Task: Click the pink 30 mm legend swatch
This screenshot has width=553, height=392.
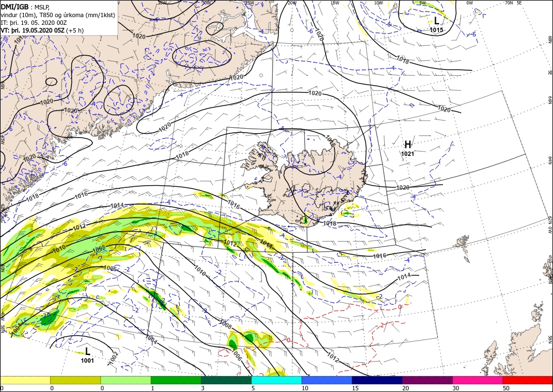Action: point(478,380)
